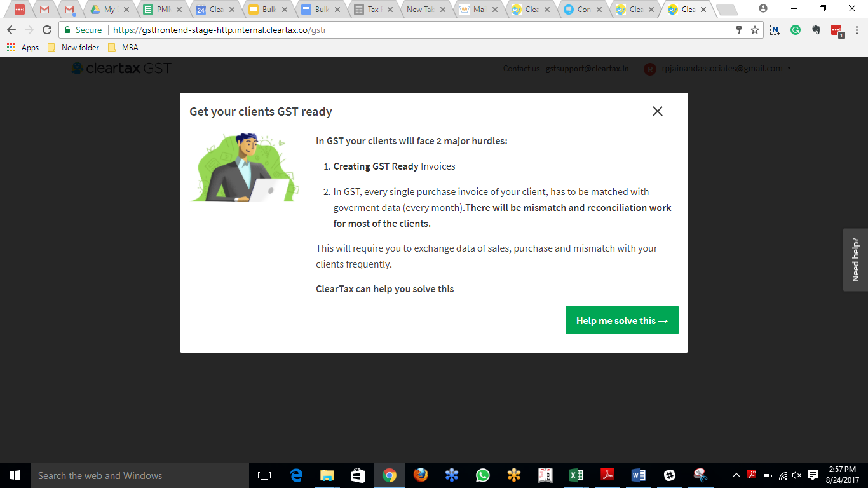Open the Need help? side tab
Image resolution: width=868 pixels, height=488 pixels.
pyautogui.click(x=855, y=260)
